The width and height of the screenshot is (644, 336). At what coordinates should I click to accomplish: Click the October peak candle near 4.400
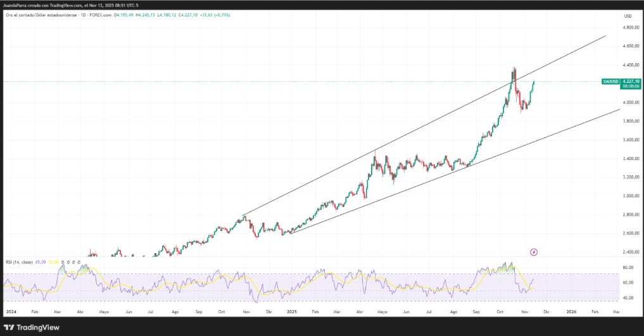coord(514,71)
